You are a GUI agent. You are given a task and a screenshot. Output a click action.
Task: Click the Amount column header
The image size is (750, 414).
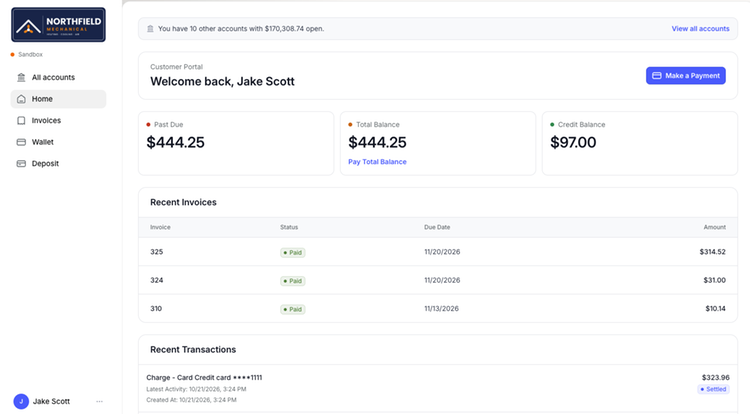(x=714, y=227)
